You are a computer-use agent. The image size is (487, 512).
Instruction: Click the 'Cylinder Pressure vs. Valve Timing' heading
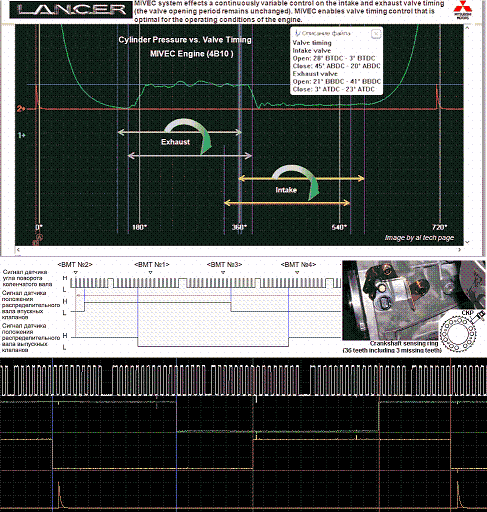(185, 40)
